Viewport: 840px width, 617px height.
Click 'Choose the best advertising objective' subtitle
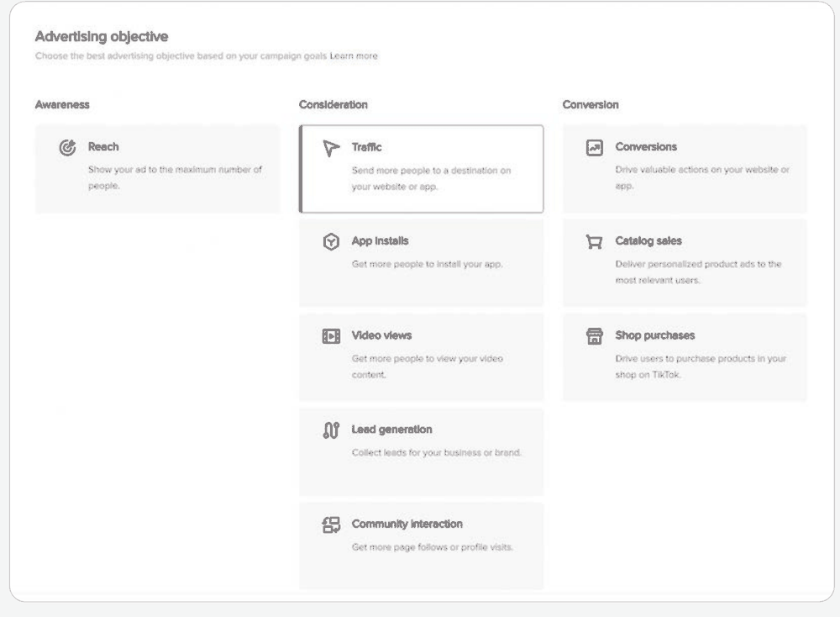[x=181, y=55]
